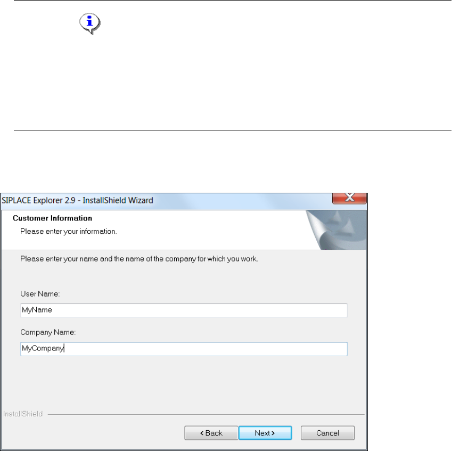Select the 'Customer Information' heading text

coord(52,218)
